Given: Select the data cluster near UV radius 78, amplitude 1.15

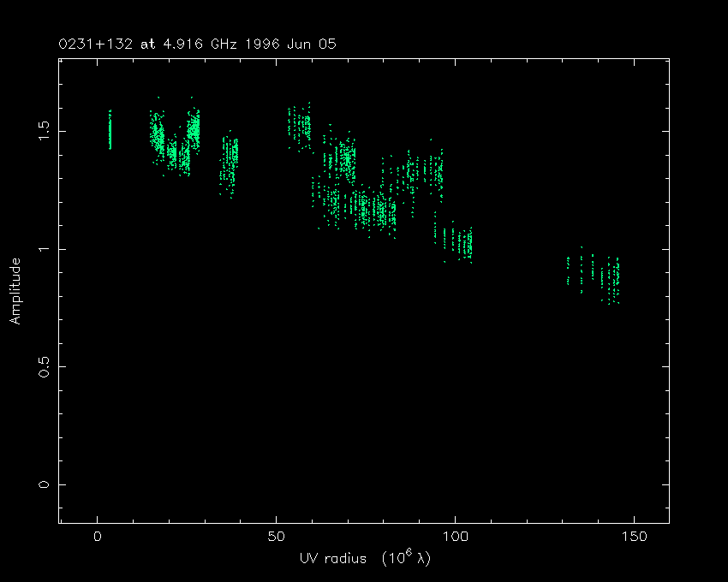Looking at the screenshot, I should [377, 211].
